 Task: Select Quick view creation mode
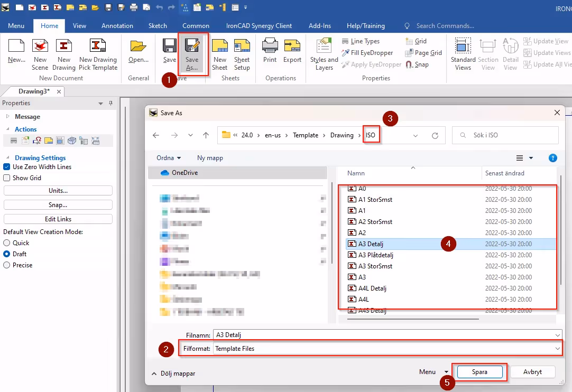6,243
